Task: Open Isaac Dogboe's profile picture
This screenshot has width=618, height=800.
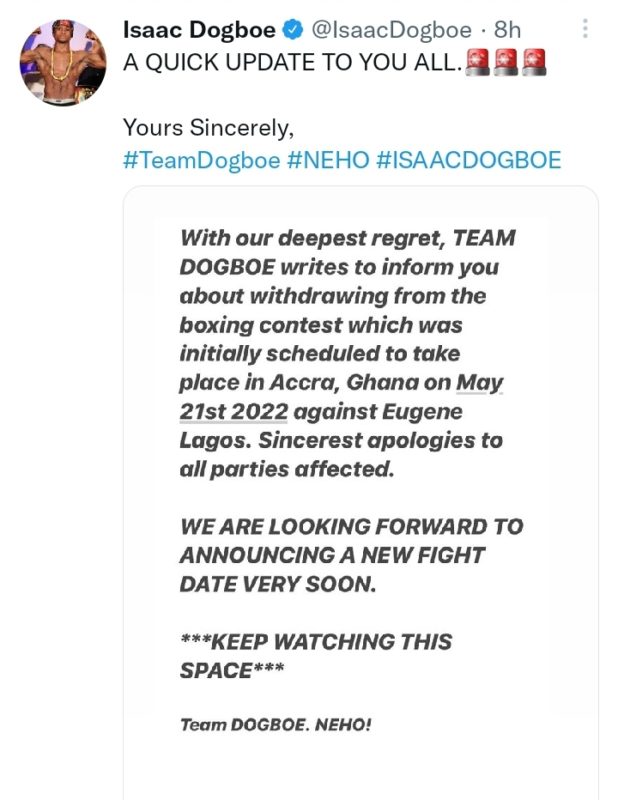Action: (x=62, y=63)
